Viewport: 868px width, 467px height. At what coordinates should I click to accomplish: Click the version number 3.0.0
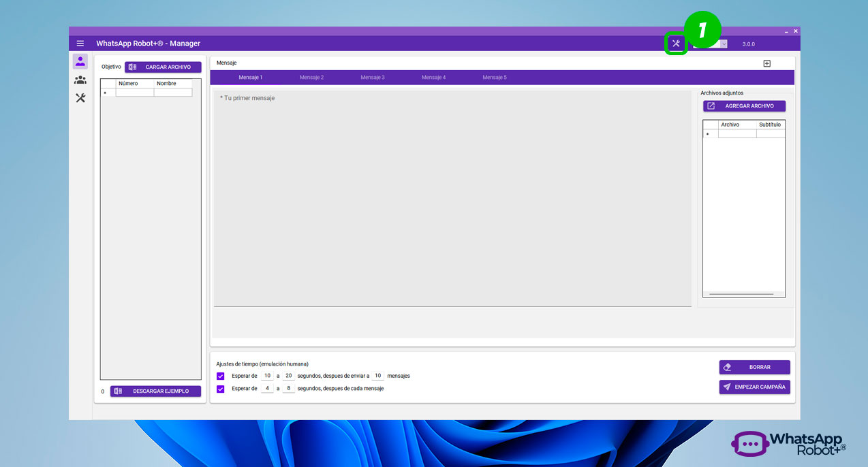click(749, 44)
